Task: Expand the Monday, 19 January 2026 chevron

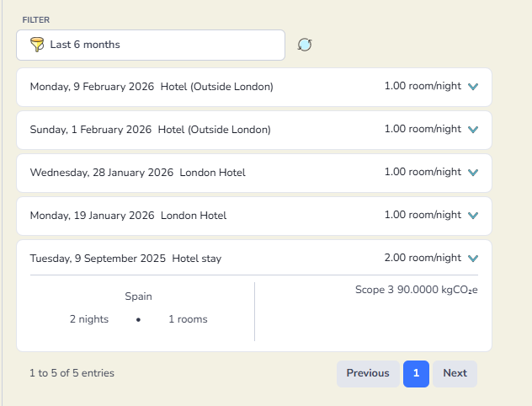Action: pos(472,216)
